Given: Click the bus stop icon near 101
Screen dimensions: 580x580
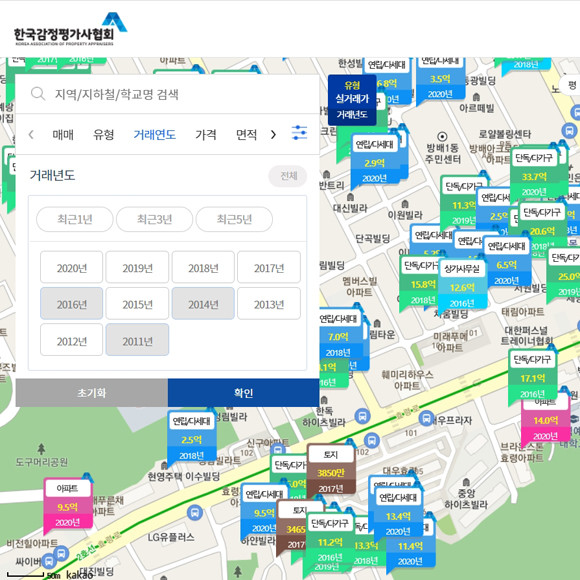Looking at the screenshot, I should tap(426, 418).
